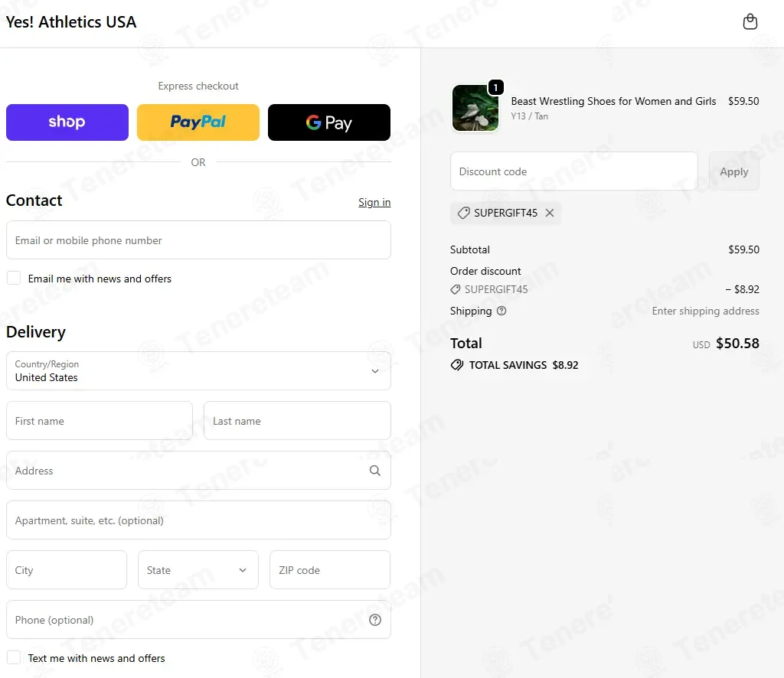Screen dimensions: 784x678
Task: Click the applied SUPERGIFT45 tag icon
Action: click(463, 213)
